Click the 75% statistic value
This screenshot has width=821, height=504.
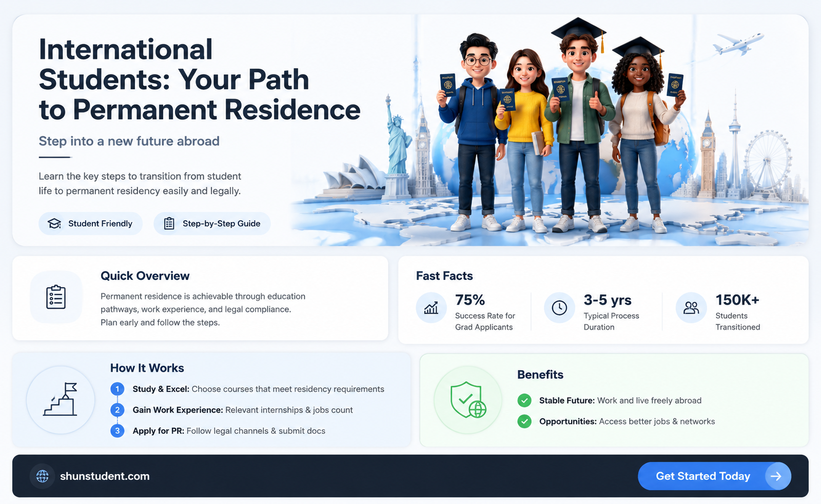coord(470,300)
